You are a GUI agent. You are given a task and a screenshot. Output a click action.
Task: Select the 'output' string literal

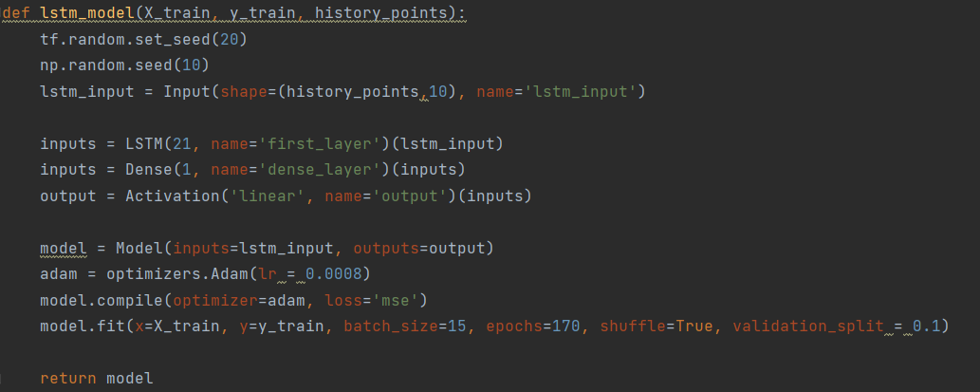tap(410, 196)
